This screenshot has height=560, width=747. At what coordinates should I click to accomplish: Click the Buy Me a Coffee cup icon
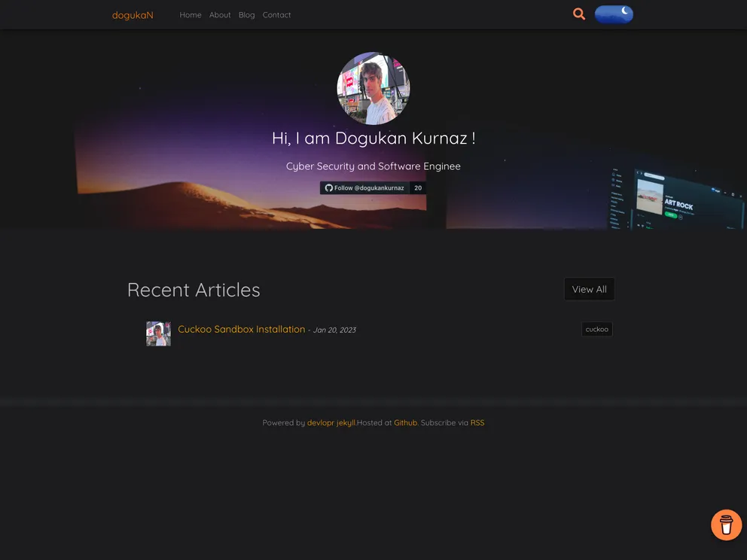pyautogui.click(x=726, y=525)
